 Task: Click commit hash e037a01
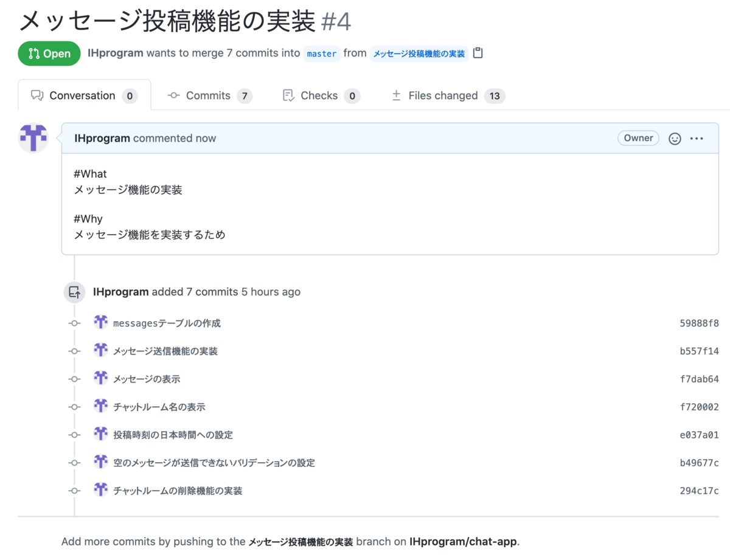click(x=699, y=435)
